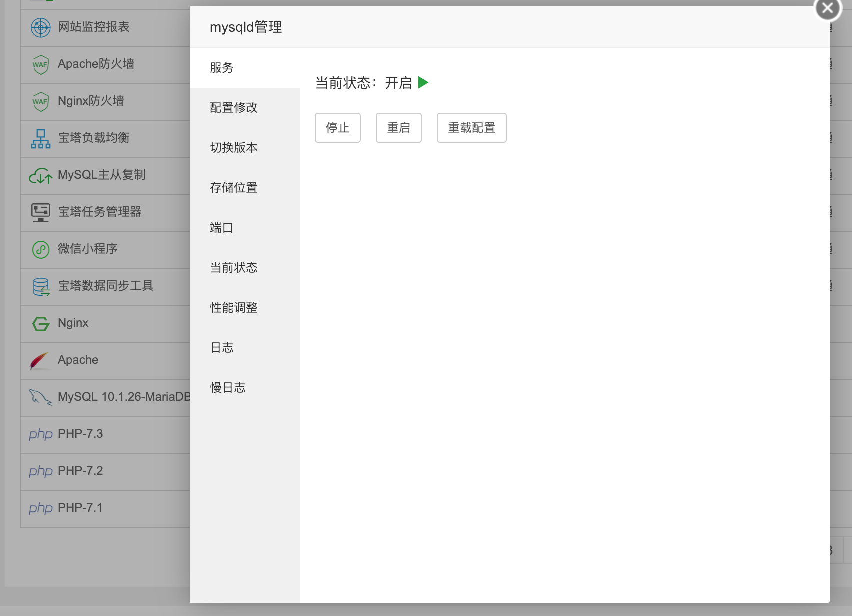Image resolution: width=852 pixels, height=616 pixels.
Task: Click the PHP-7.3 row text
Action: (80, 434)
